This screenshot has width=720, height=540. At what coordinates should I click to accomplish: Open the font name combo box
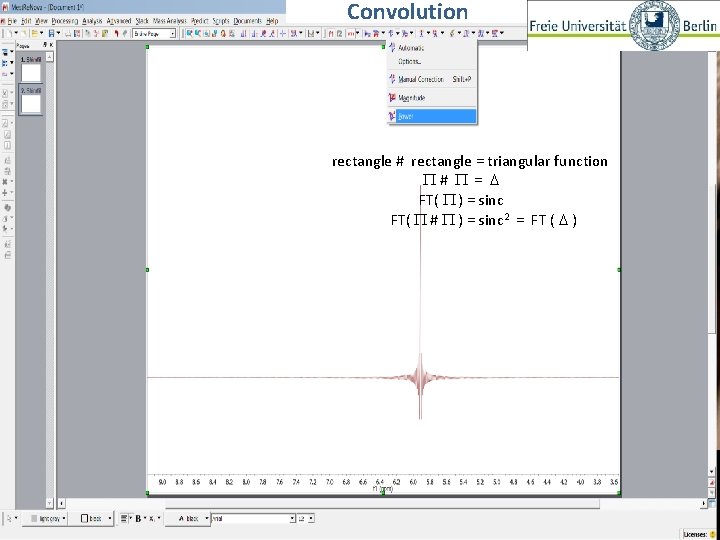pos(253,518)
